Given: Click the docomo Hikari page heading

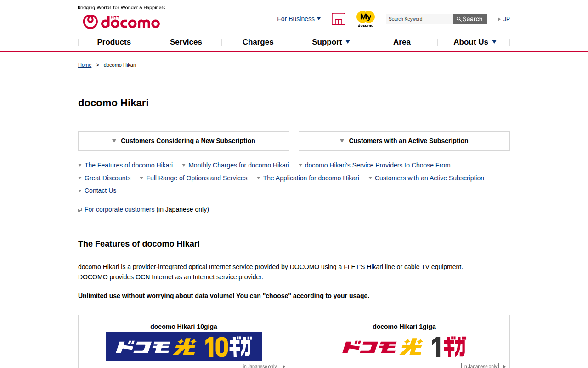Looking at the screenshot, I should 113,103.
